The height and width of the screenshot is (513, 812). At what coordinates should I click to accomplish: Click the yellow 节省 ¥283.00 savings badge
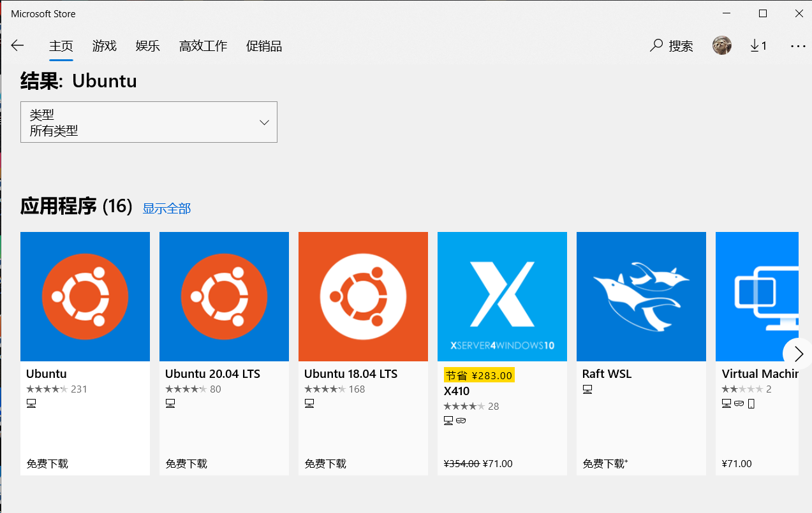[479, 375]
